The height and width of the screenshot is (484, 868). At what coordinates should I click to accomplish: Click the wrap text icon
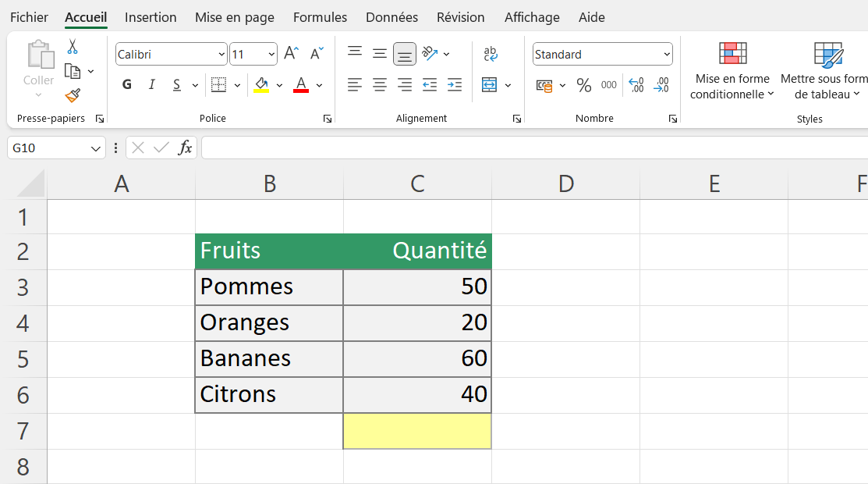click(491, 54)
